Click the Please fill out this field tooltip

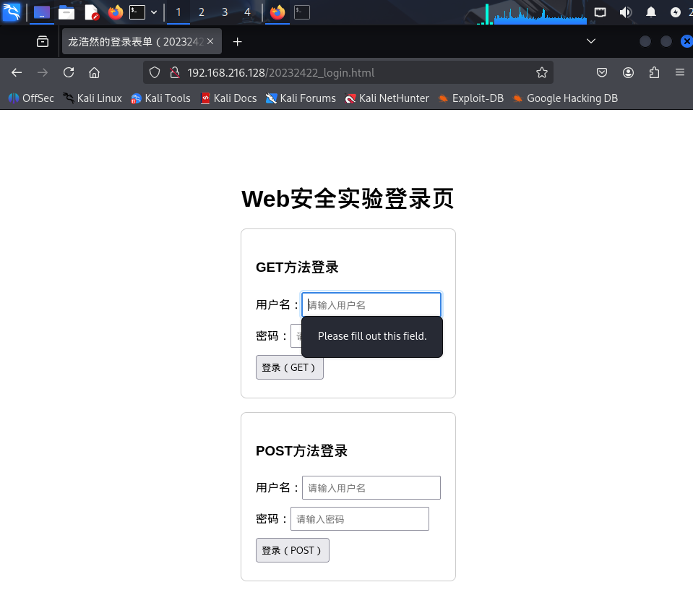point(372,336)
